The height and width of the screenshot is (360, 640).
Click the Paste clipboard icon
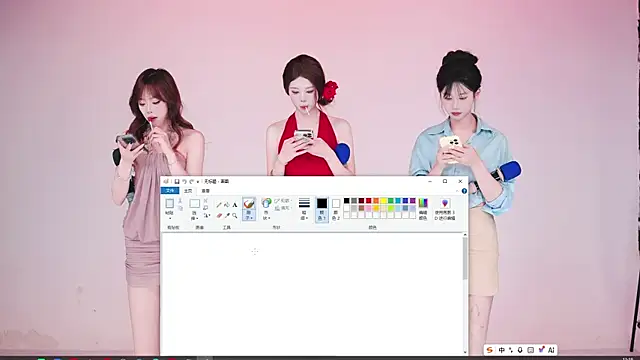pyautogui.click(x=169, y=203)
